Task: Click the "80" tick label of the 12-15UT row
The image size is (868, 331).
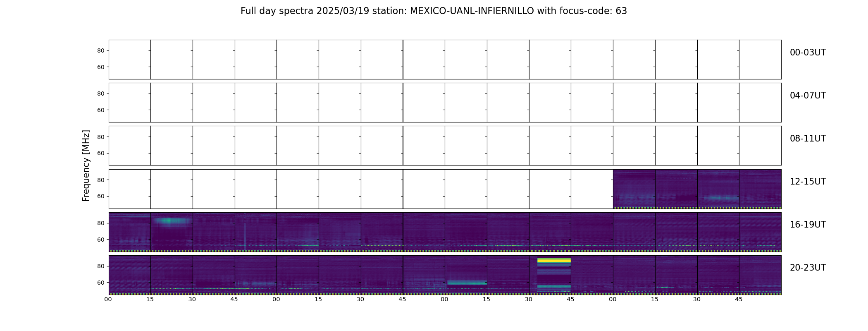Action: [x=101, y=180]
